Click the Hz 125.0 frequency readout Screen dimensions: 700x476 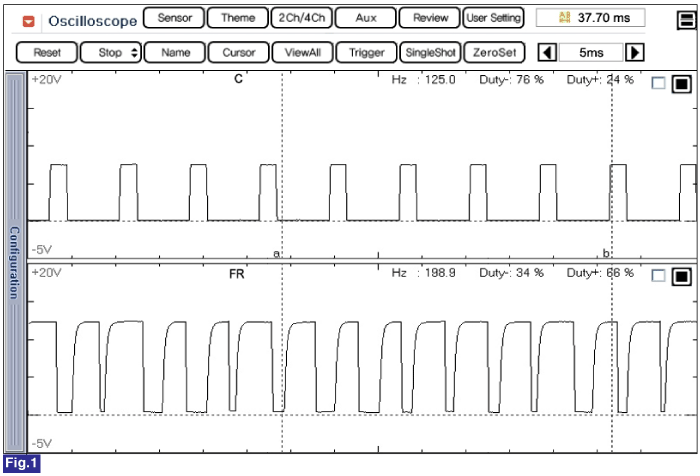[x=423, y=80]
